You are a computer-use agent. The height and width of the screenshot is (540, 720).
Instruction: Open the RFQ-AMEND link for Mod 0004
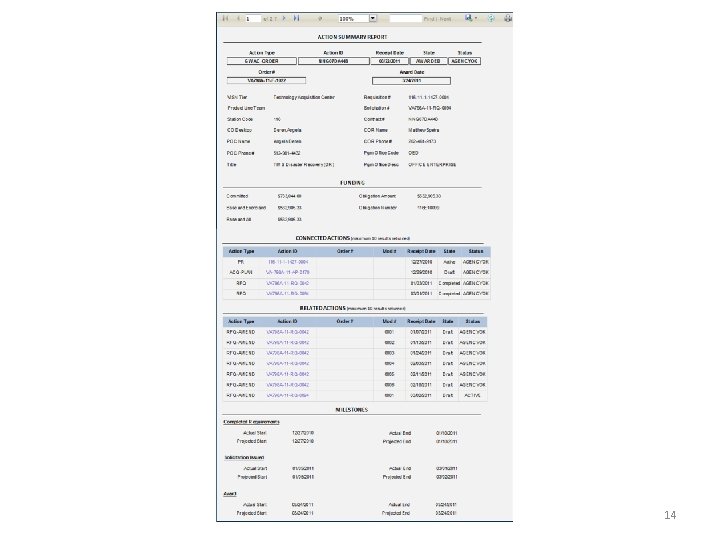(288, 363)
